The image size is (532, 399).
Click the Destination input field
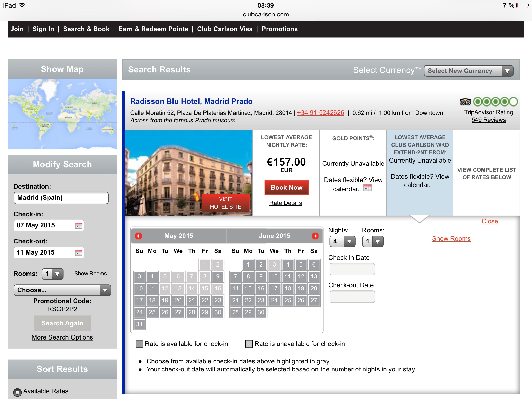coord(61,198)
